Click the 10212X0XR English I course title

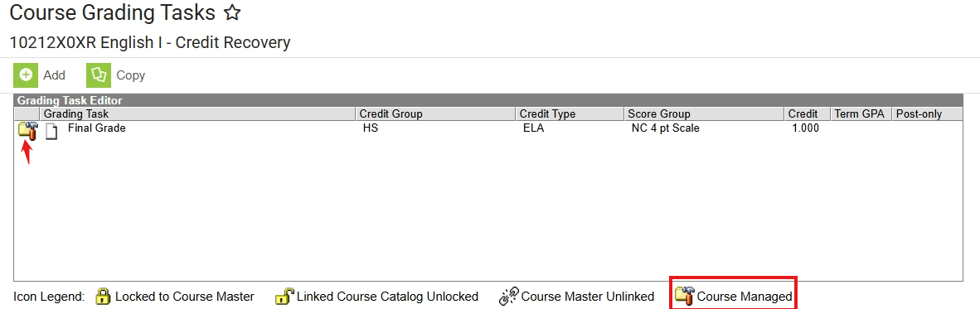coord(150,42)
